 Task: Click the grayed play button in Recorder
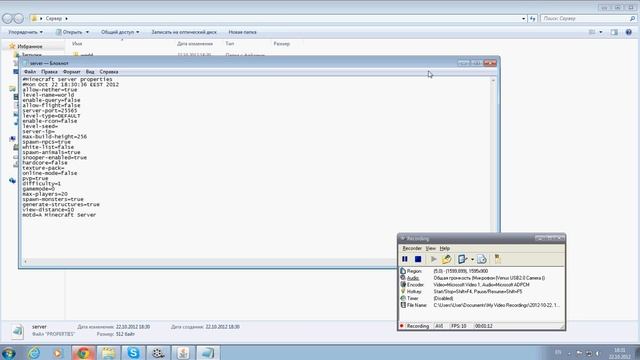[x=433, y=259]
